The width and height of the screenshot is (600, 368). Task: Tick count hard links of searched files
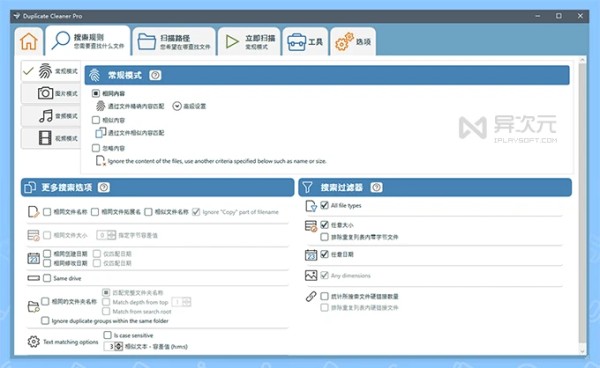pos(324,296)
